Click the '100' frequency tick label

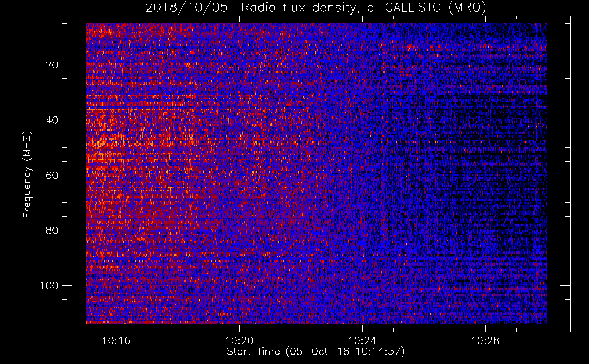49,286
